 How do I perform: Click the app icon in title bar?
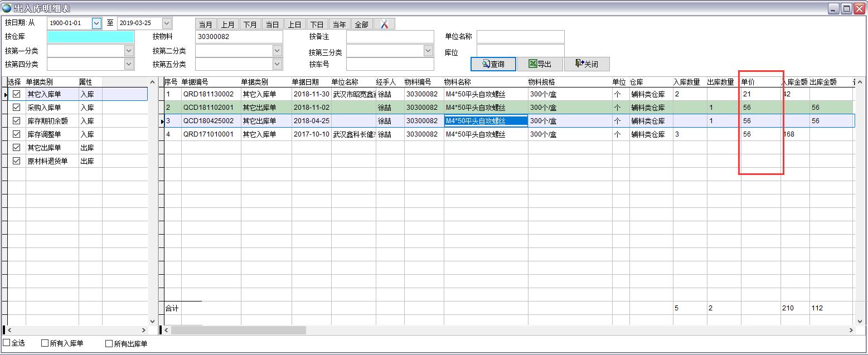6,8
